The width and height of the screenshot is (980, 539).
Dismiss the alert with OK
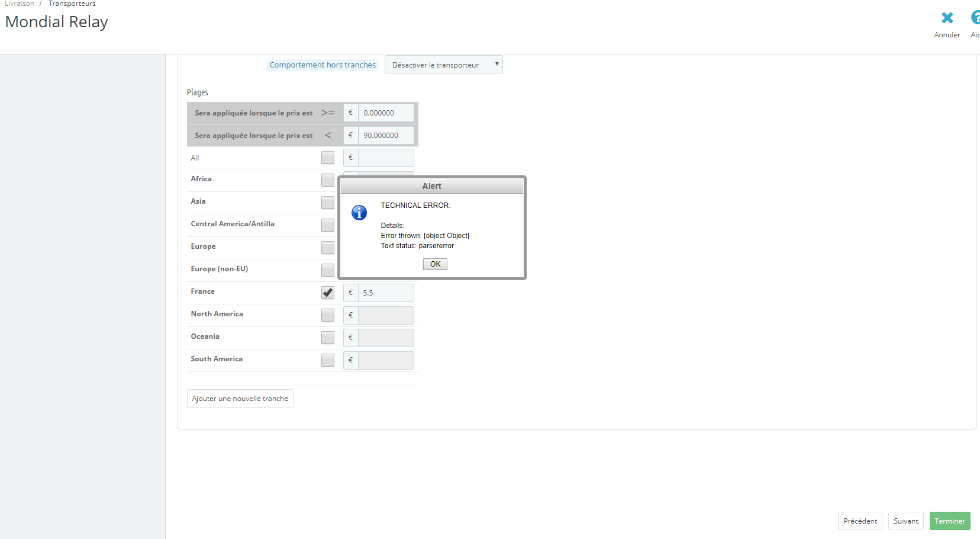pyautogui.click(x=435, y=264)
